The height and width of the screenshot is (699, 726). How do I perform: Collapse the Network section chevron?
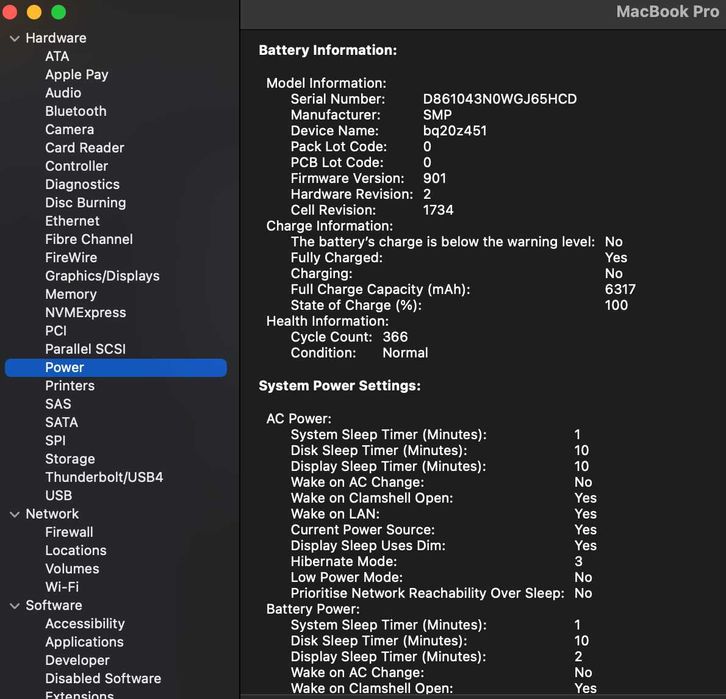point(15,514)
